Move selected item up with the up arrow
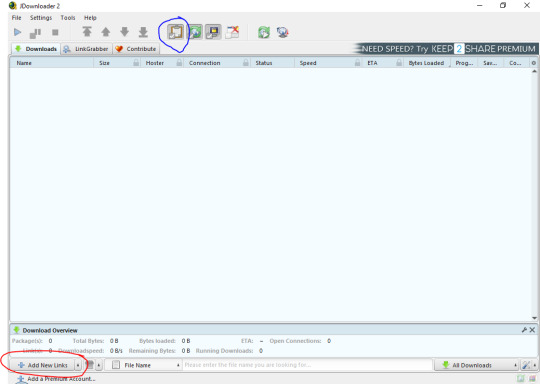This screenshot has height=384, width=540. click(106, 32)
